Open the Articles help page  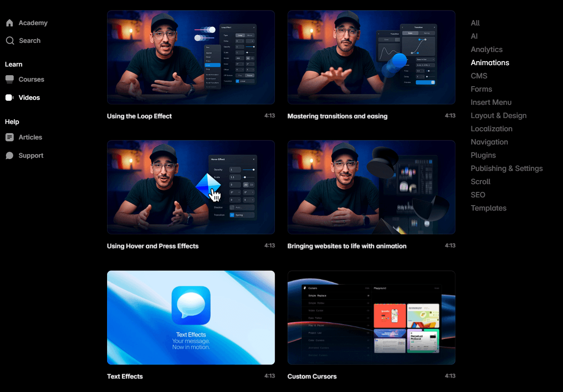pos(31,137)
